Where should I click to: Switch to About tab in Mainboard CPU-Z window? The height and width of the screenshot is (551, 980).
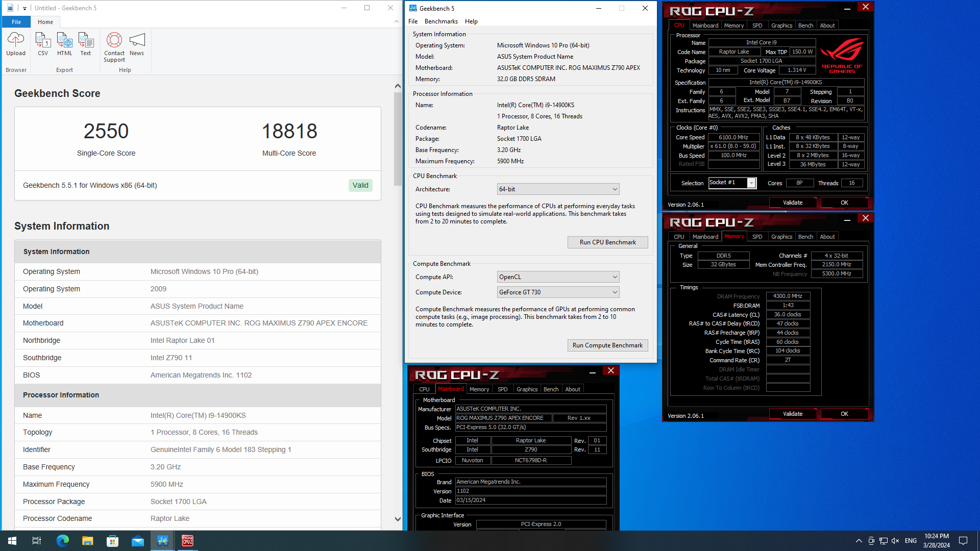click(x=573, y=389)
